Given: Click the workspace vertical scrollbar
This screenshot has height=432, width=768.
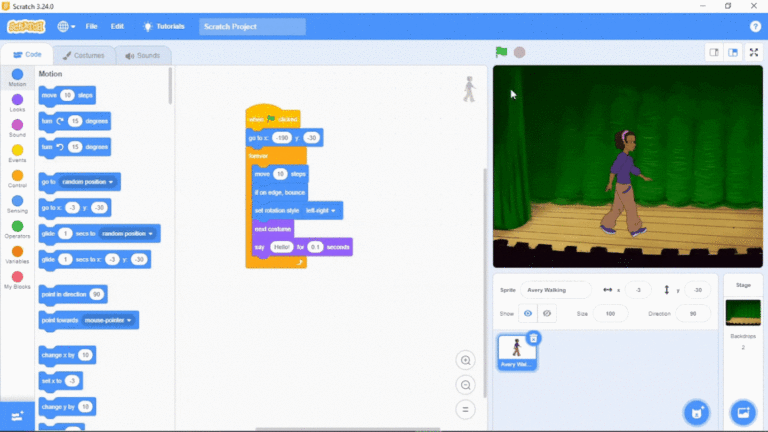Looking at the screenshot, I should [x=485, y=283].
